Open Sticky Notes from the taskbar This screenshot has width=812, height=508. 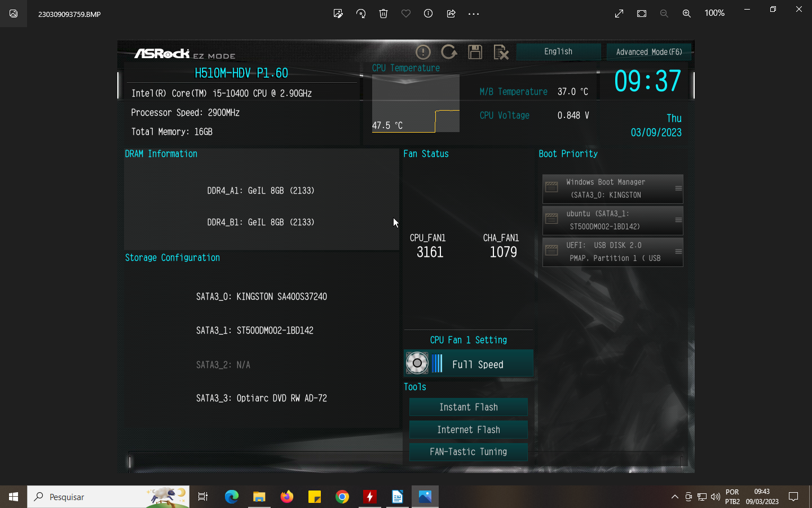315,497
